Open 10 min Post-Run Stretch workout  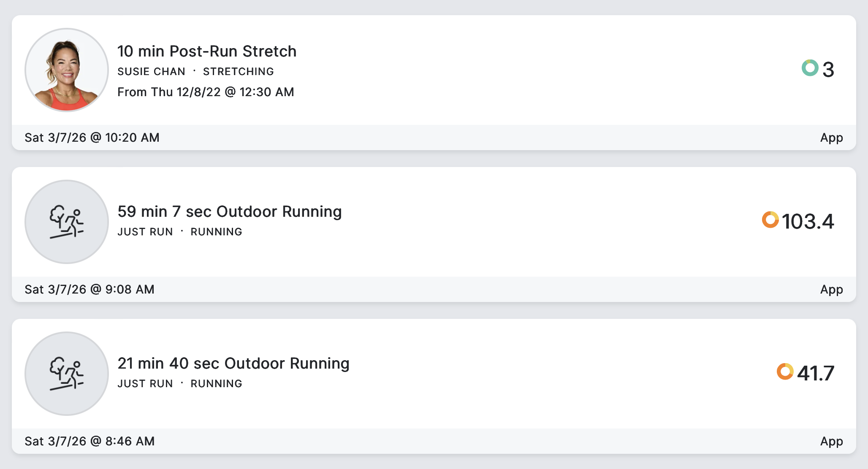[207, 51]
